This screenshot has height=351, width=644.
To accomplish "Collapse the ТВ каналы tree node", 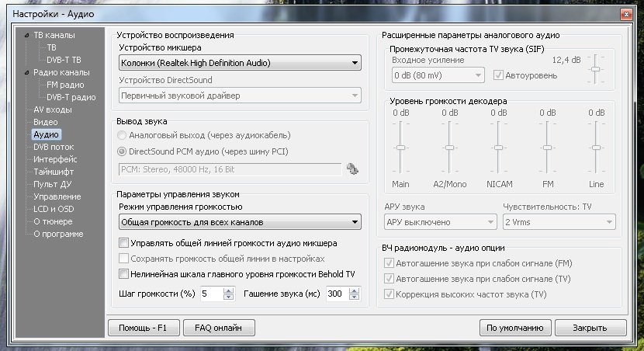I will tap(27, 35).
